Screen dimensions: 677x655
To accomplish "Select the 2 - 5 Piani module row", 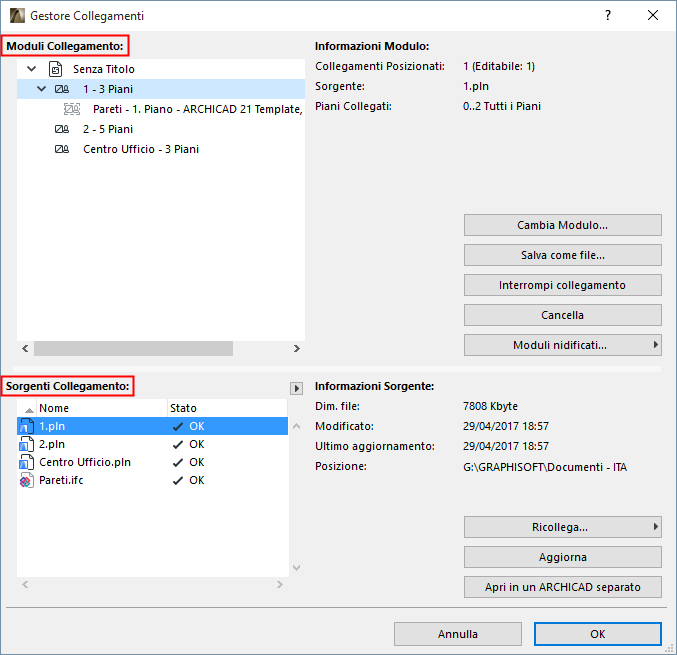I will click(161, 129).
